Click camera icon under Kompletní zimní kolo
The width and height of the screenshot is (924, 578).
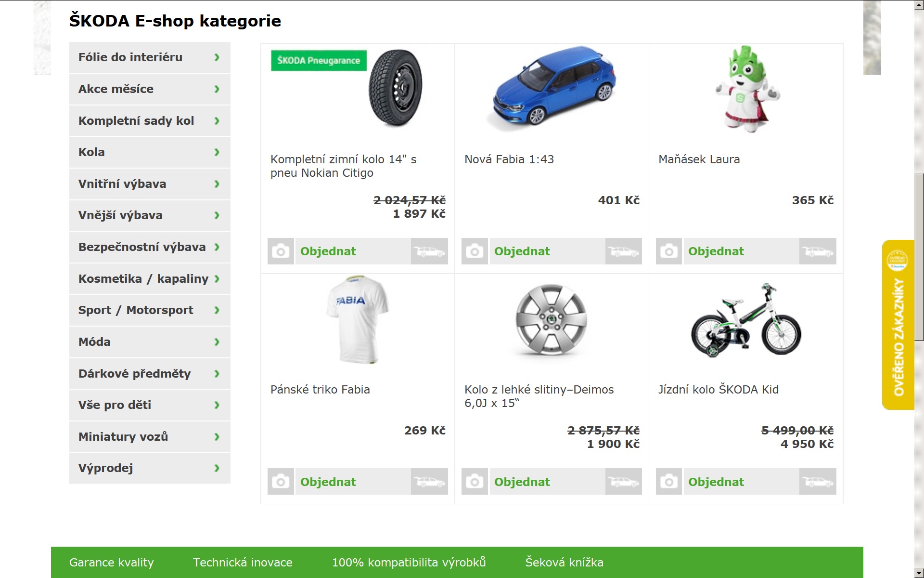pyautogui.click(x=281, y=251)
